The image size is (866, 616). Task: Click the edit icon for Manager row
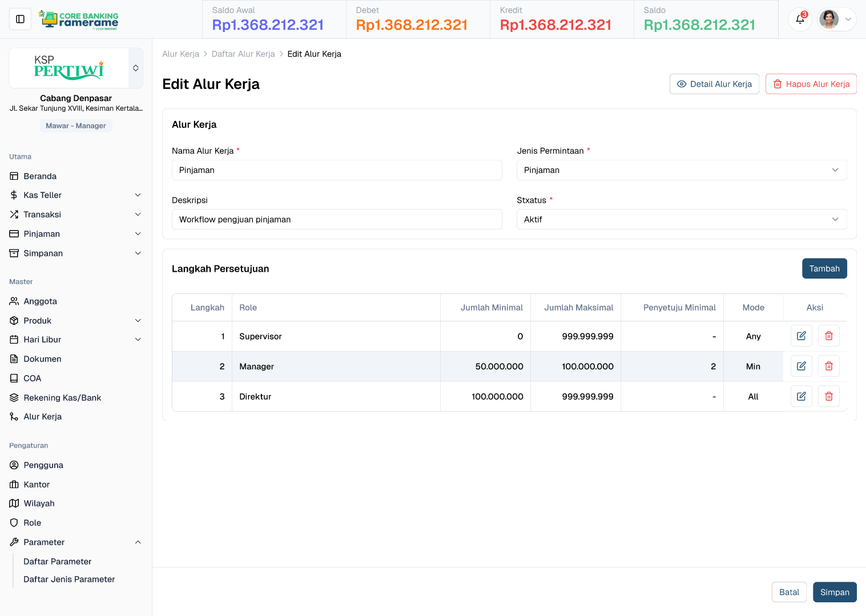[801, 367]
